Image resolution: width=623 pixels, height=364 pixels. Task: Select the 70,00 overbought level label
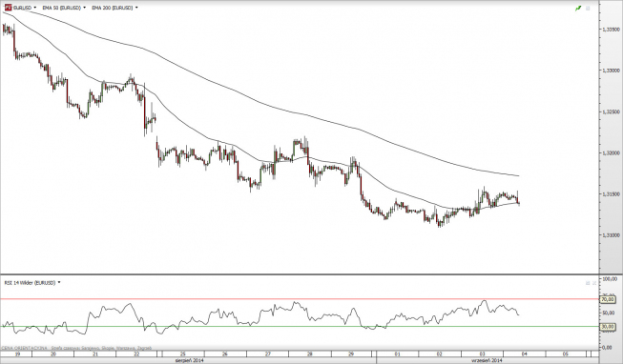pyautogui.click(x=608, y=299)
